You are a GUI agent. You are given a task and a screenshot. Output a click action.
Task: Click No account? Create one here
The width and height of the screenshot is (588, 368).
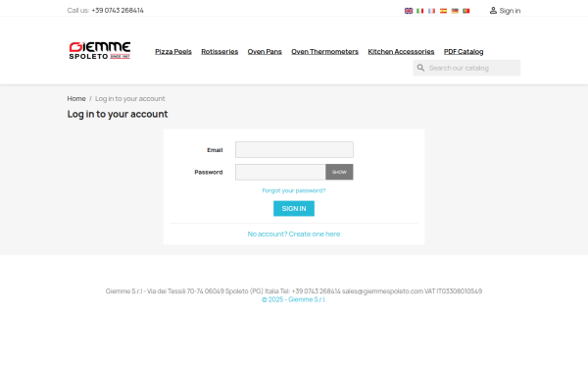294,235
